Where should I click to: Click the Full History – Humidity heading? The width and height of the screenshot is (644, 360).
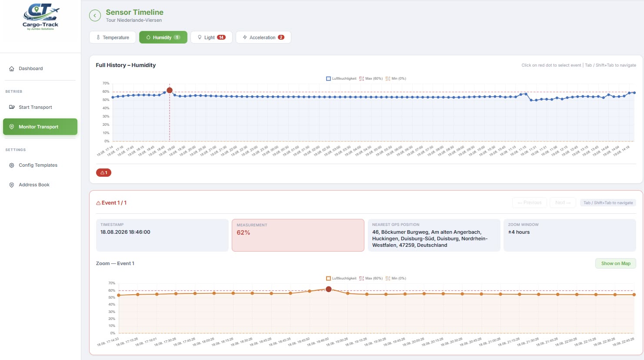point(126,65)
